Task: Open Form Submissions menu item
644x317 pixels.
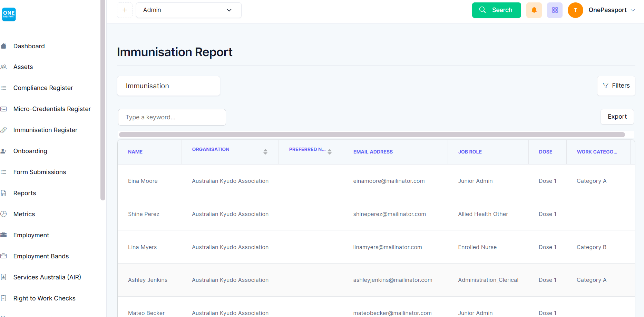Action: coord(40,172)
